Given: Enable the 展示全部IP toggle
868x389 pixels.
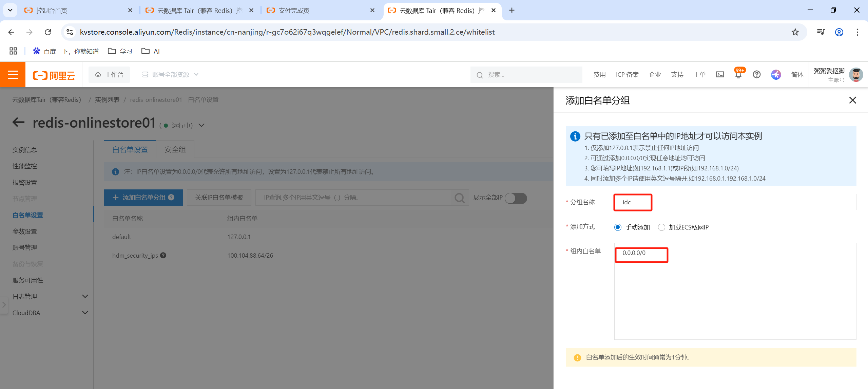Looking at the screenshot, I should pos(516,198).
